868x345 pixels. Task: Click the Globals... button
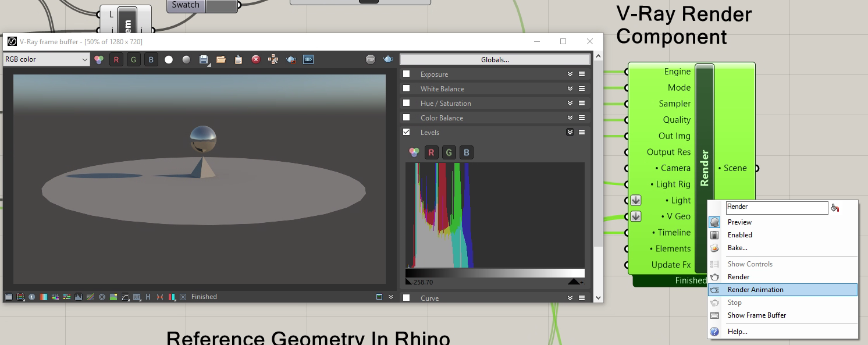click(x=495, y=59)
